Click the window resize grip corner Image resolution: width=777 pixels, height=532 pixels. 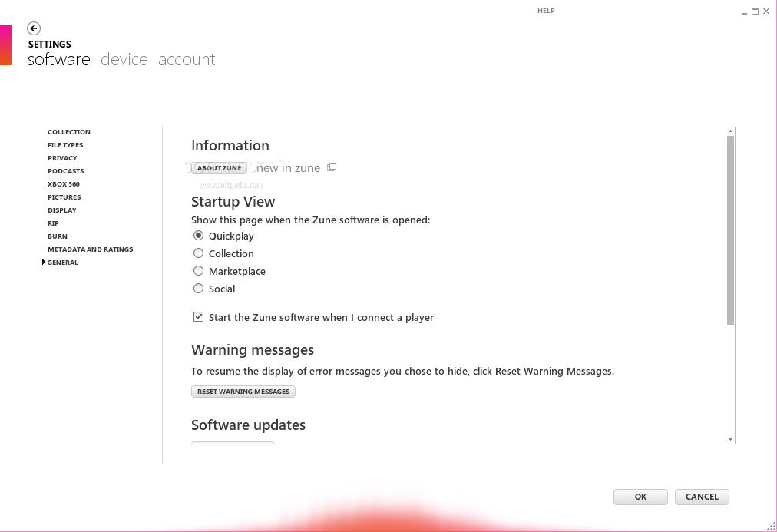tap(772, 527)
